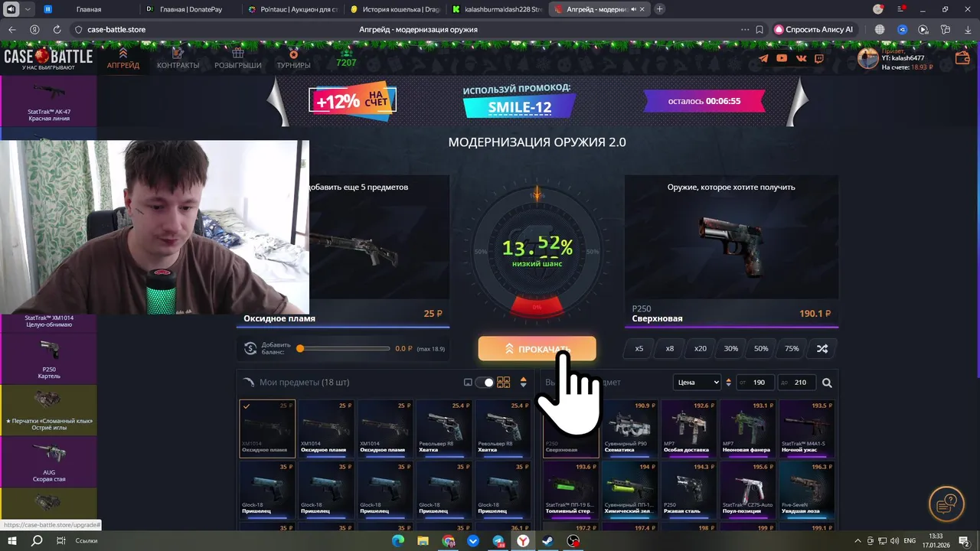Select Сувенирный P90 Схематика target item

pyautogui.click(x=629, y=428)
